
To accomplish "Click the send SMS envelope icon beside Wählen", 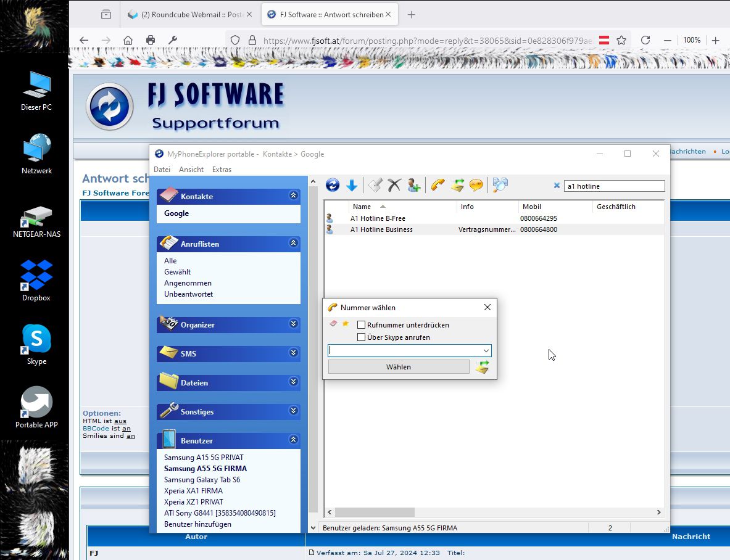I will click(483, 367).
